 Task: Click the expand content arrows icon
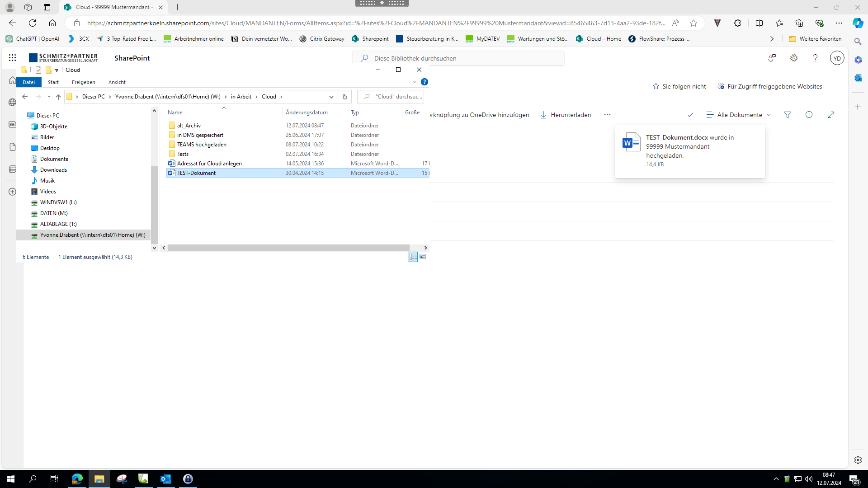pyautogui.click(x=830, y=115)
